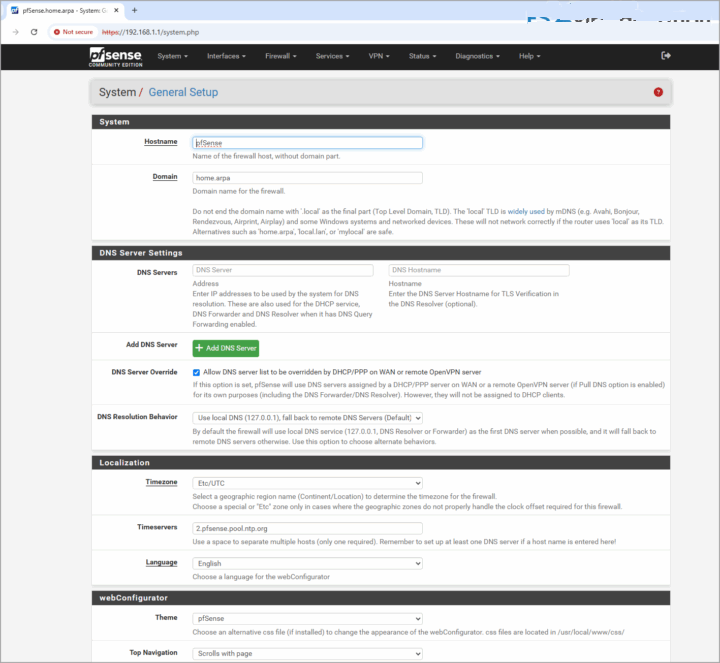Image resolution: width=720 pixels, height=663 pixels.
Task: Open the Firewall menu
Action: click(x=281, y=56)
